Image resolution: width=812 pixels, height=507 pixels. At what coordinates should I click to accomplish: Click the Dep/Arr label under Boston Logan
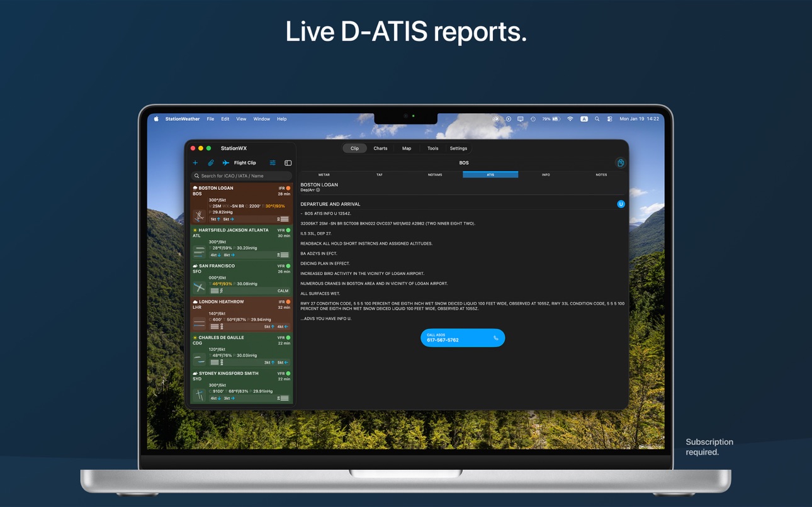click(308, 190)
